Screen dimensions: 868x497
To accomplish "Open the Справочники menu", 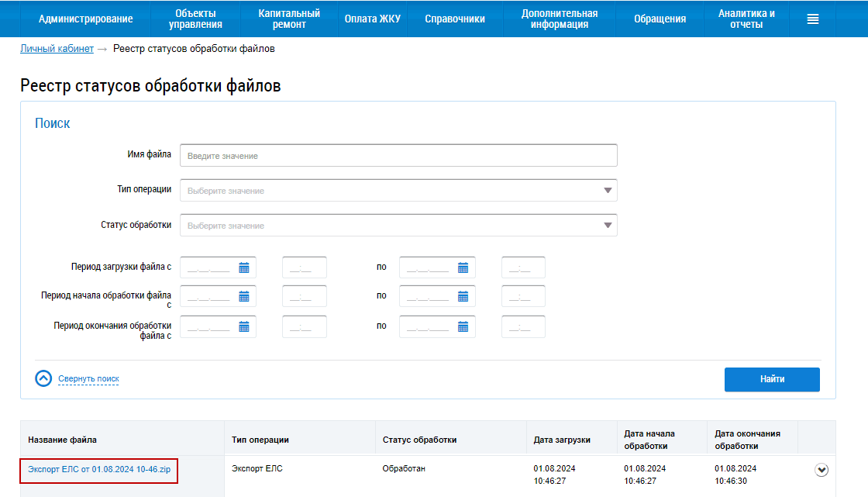I will pos(455,19).
